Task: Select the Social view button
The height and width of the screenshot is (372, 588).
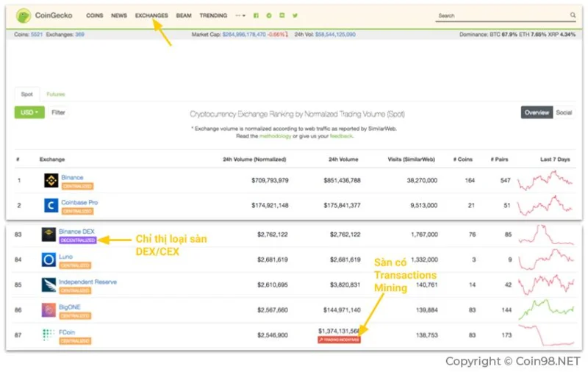Action: pyautogui.click(x=564, y=112)
